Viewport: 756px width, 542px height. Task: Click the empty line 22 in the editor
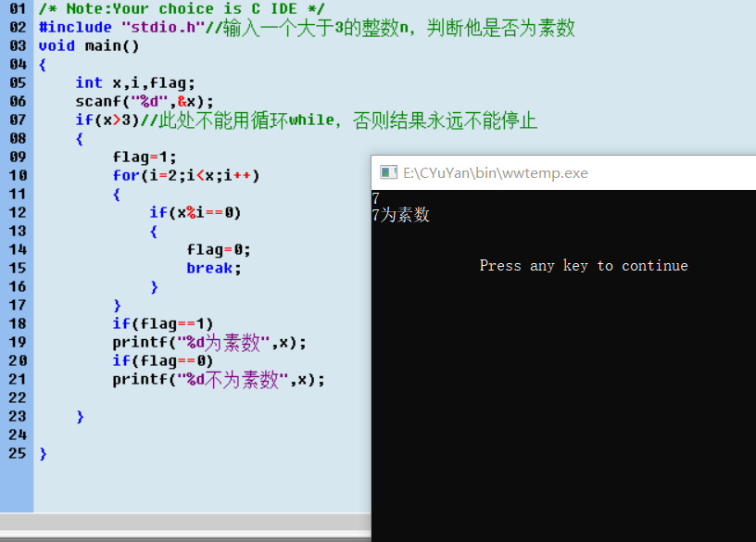[203, 397]
